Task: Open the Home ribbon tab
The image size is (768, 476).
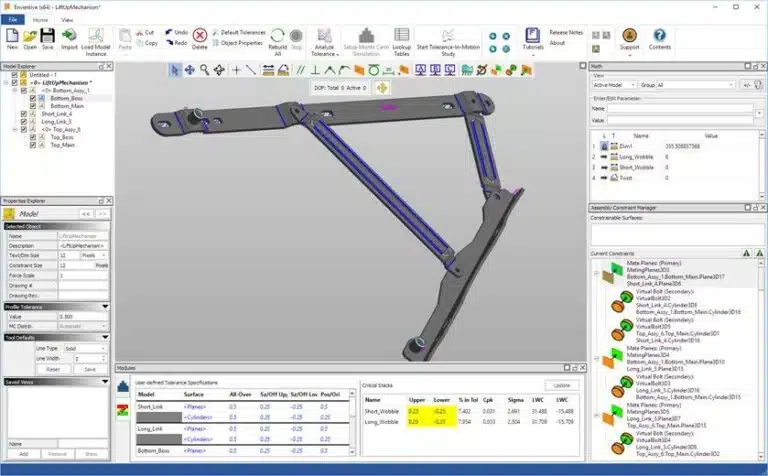Action: (40, 19)
